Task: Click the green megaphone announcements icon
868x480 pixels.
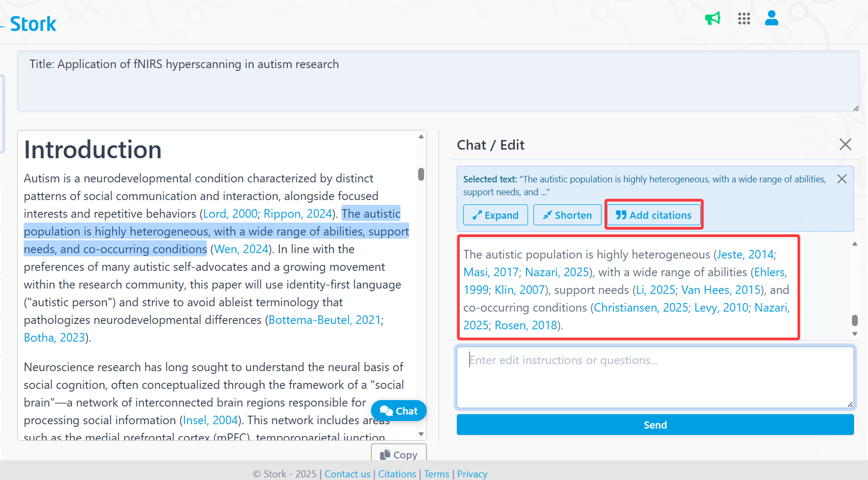Action: pos(713,19)
